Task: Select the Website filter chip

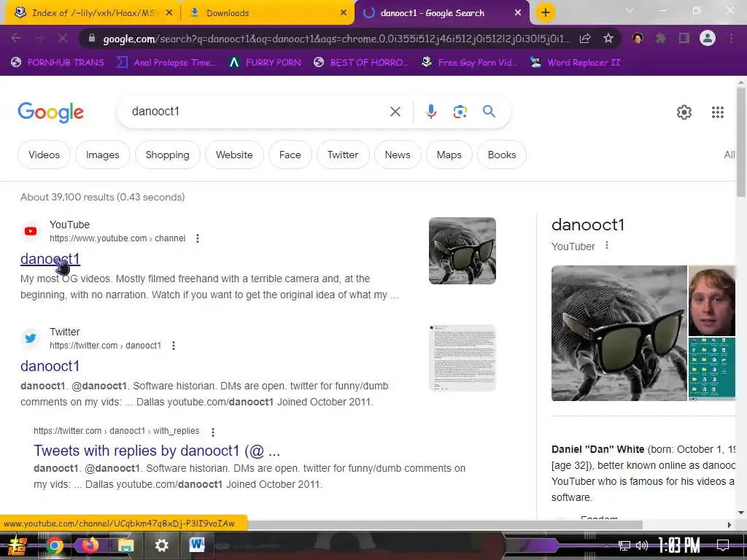Action: point(234,155)
